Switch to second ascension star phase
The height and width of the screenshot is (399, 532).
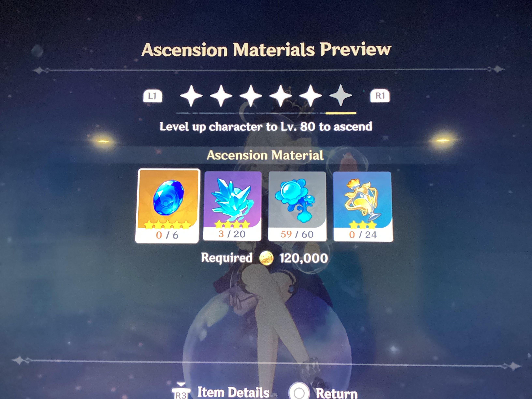tap(221, 96)
